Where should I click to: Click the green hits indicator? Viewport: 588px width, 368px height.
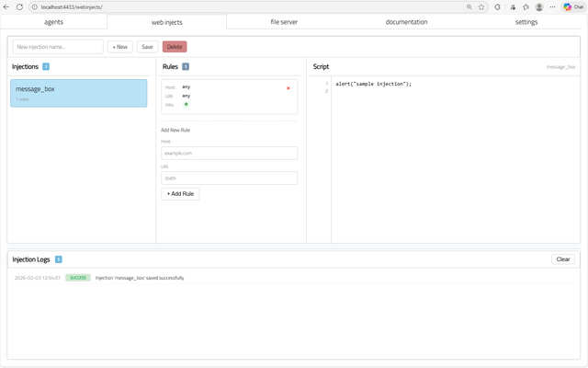[x=186, y=104]
